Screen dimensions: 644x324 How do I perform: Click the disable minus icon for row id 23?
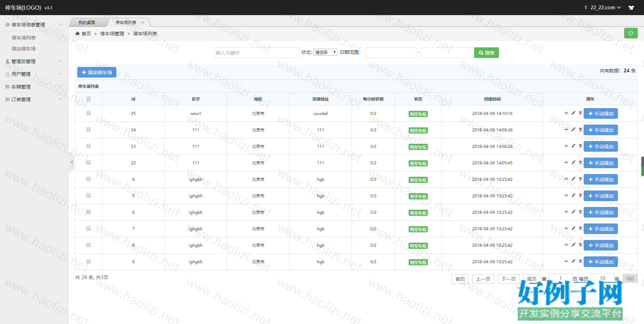tap(566, 146)
